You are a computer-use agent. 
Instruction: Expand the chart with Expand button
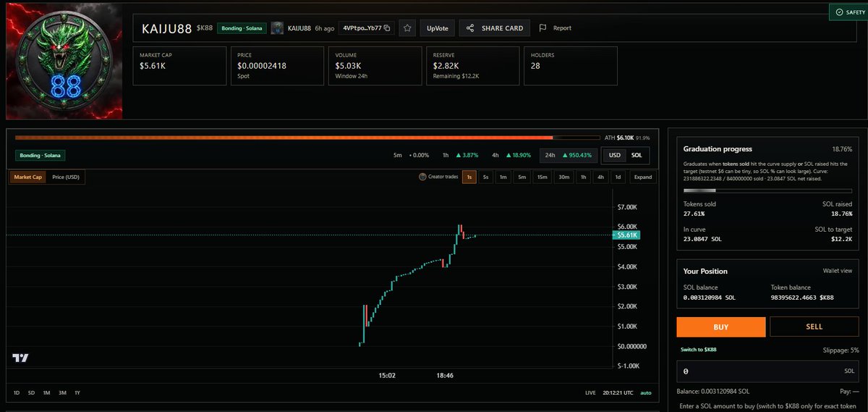click(x=642, y=177)
